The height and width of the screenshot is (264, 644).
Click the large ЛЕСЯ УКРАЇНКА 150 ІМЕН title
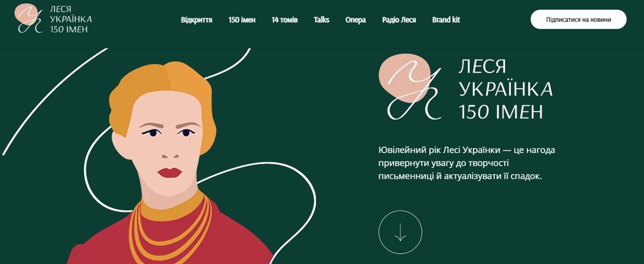[x=505, y=89]
